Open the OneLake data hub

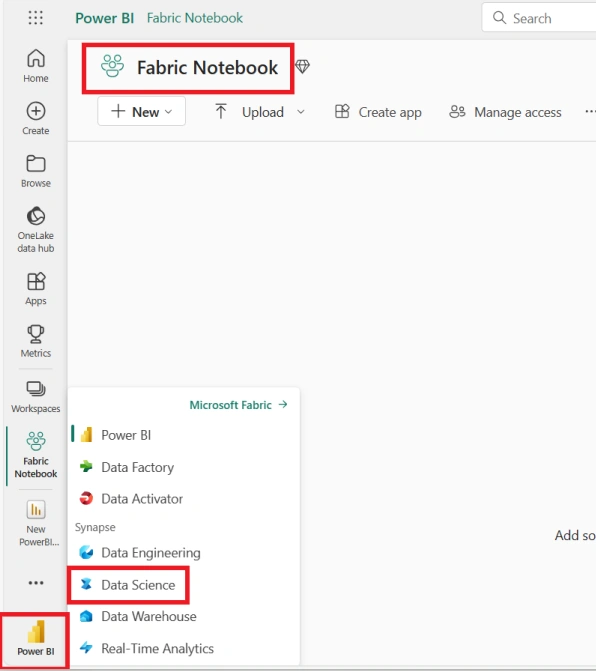36,230
